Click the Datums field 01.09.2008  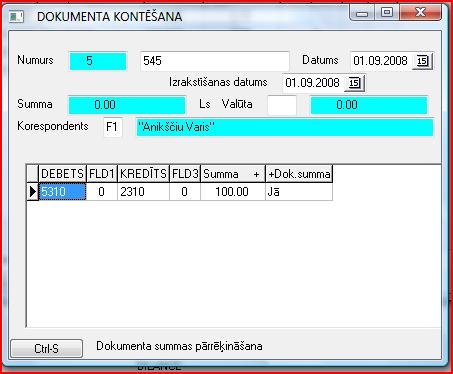pos(381,61)
